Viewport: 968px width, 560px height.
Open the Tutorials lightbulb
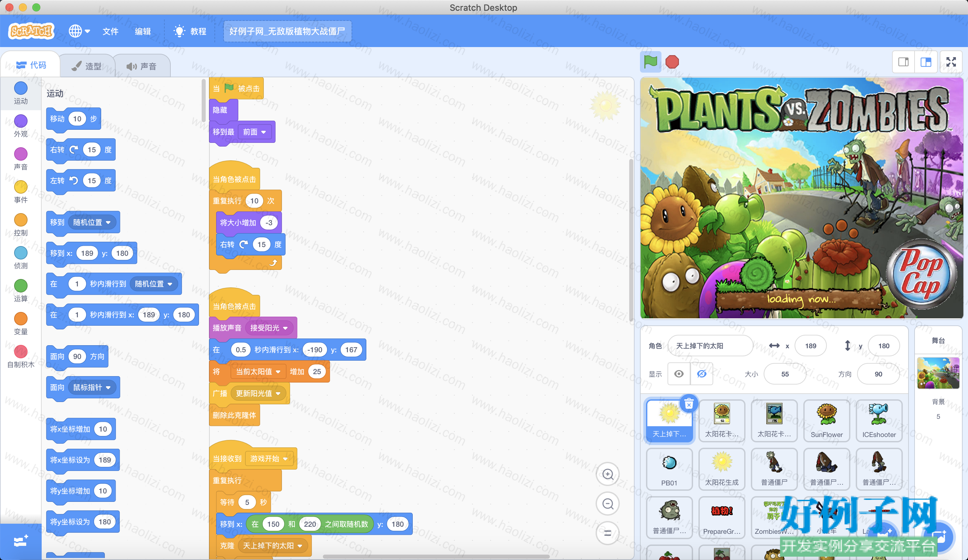coord(179,31)
